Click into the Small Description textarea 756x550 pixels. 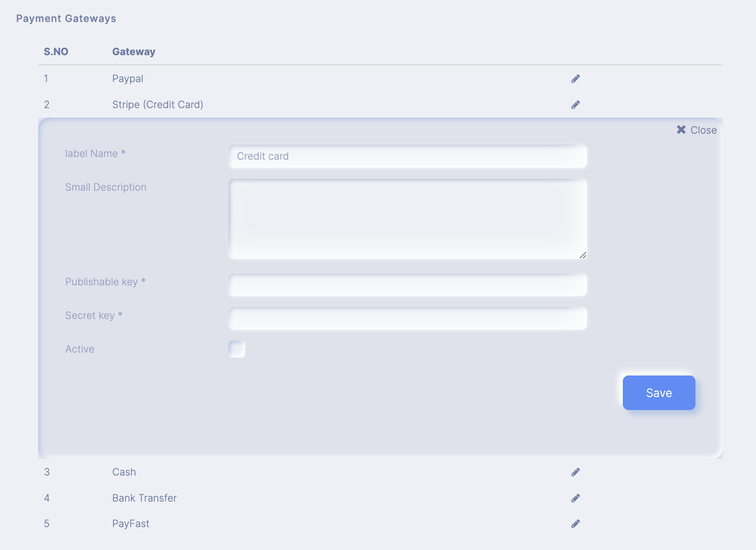[408, 219]
